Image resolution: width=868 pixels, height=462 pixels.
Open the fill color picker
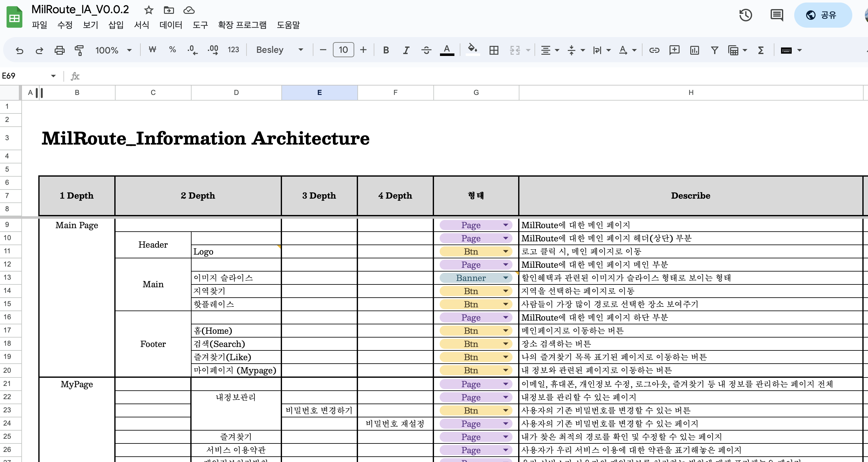click(x=472, y=50)
